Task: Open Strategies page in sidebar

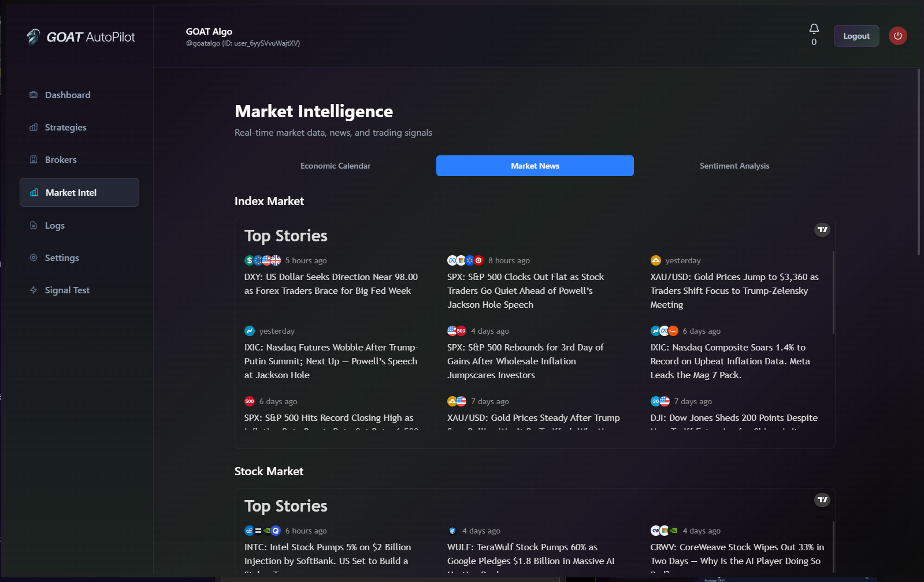Action: click(x=79, y=127)
